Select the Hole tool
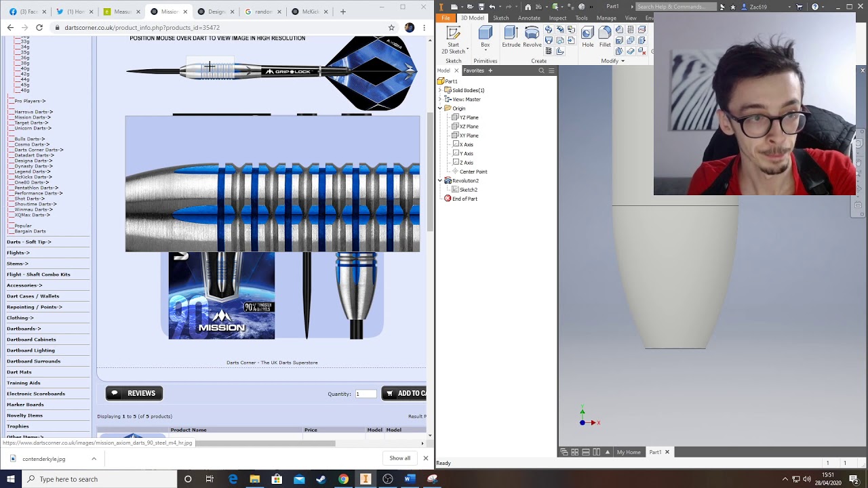The height and width of the screenshot is (488, 868). [x=587, y=37]
